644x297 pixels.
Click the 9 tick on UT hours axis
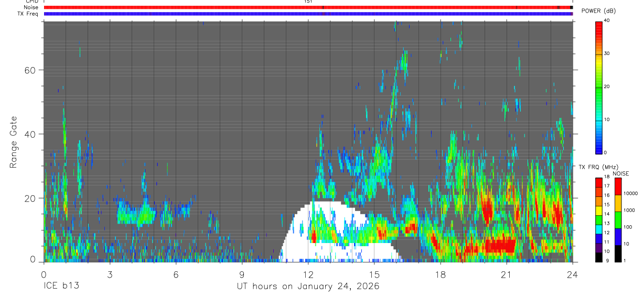(242, 274)
